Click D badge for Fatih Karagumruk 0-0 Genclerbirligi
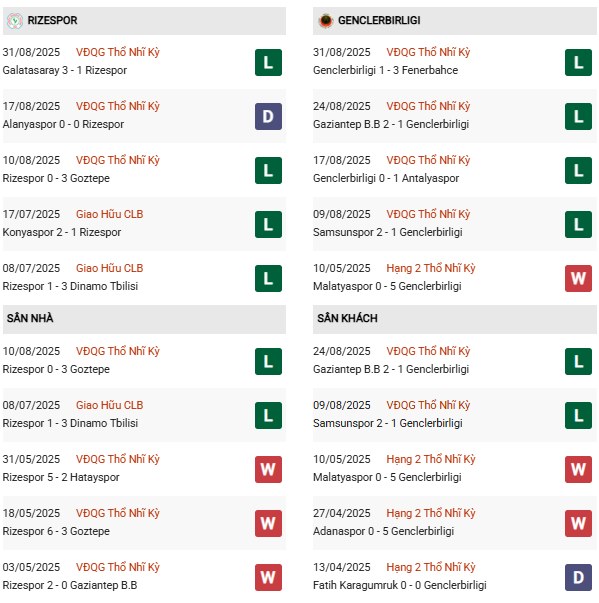 coord(578,577)
